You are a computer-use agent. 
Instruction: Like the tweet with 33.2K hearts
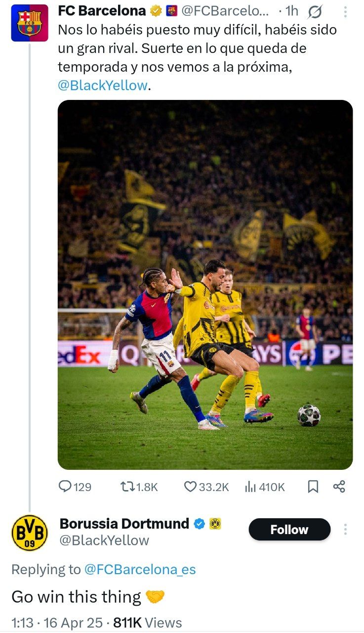pos(206,487)
